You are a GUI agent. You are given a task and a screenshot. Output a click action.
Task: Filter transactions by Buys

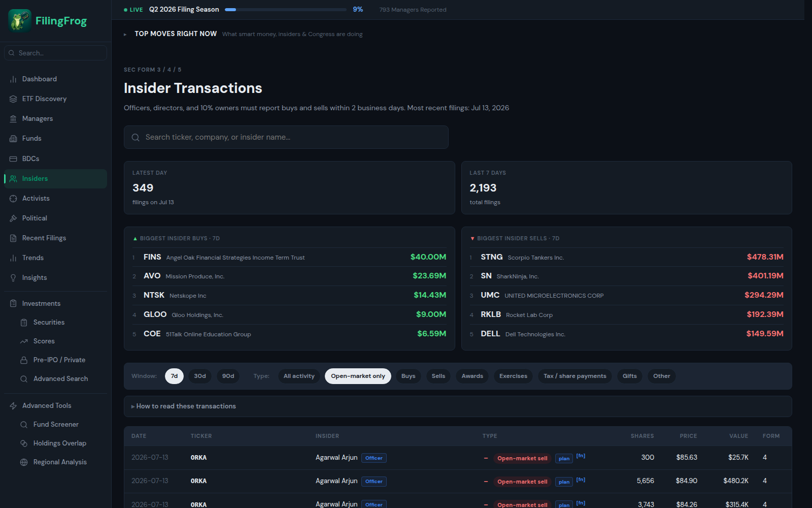(408, 376)
